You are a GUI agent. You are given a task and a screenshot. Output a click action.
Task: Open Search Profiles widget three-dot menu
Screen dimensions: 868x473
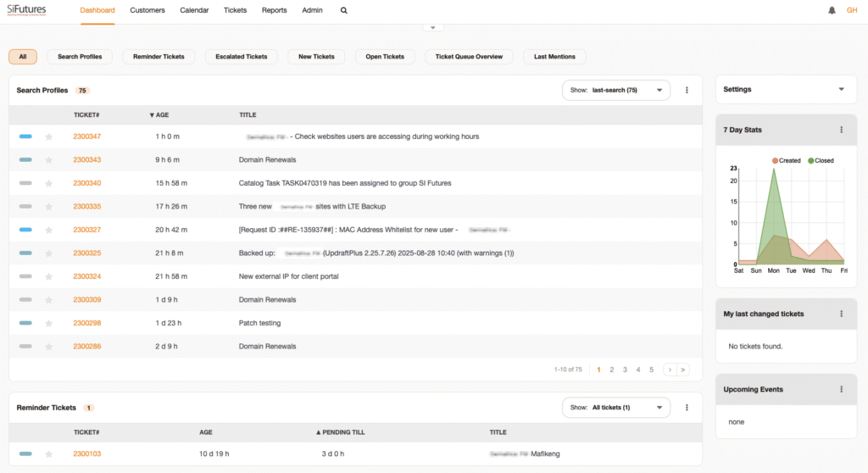[687, 90]
